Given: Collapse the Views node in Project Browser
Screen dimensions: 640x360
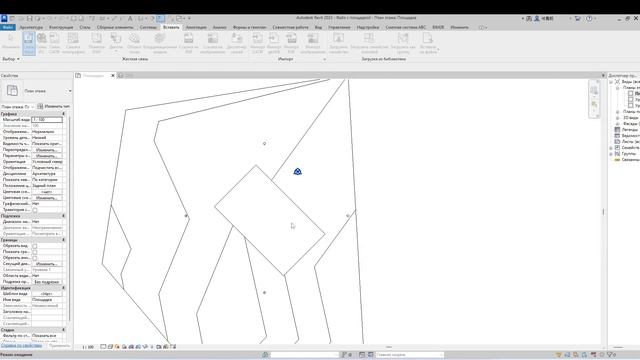Looking at the screenshot, I should (x=611, y=82).
